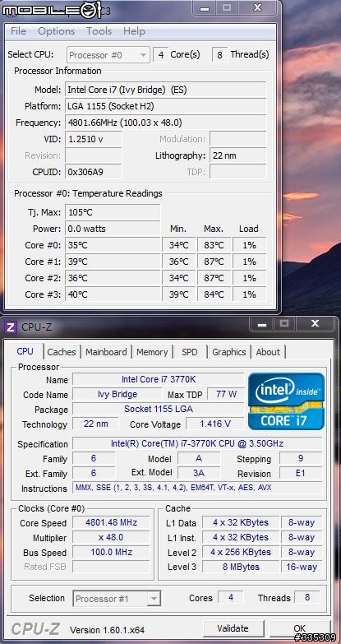Viewport: 341px width, 644px height.
Task: Click the Core #1 max temperature '87°C'
Action: tap(214, 262)
